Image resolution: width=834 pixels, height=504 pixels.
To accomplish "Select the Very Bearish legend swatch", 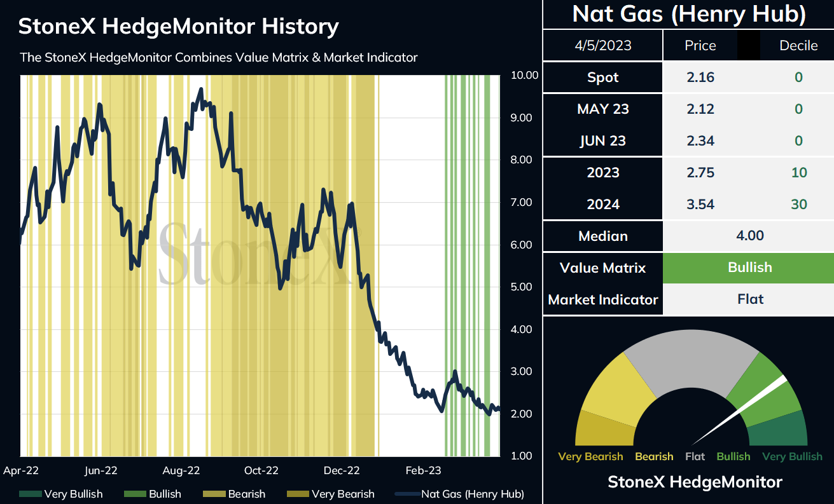I will (298, 494).
